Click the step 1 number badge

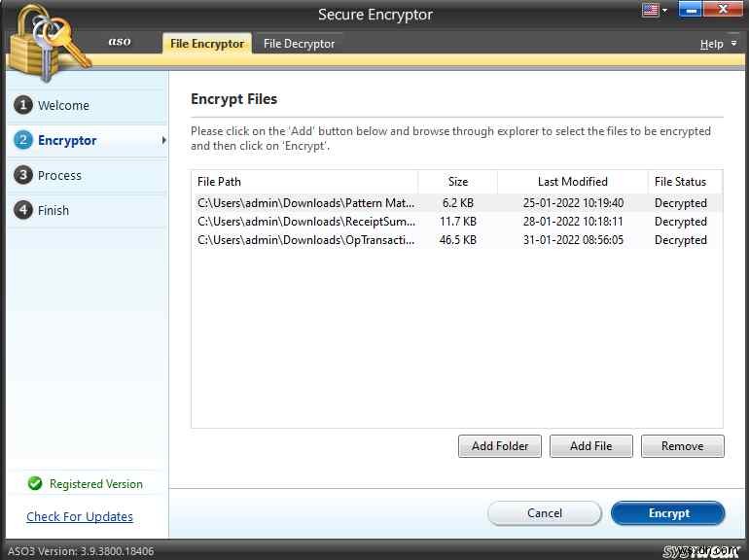click(23, 105)
